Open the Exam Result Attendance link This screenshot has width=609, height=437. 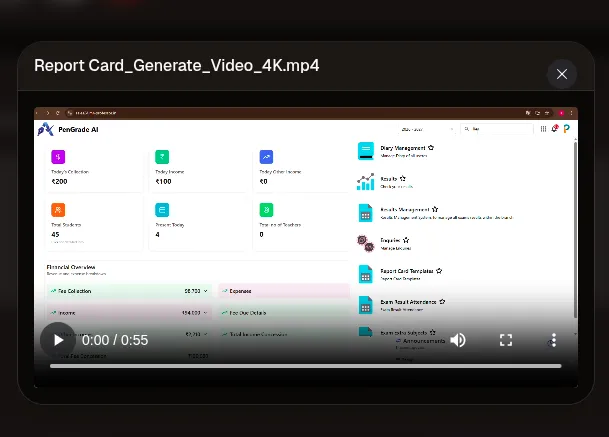[x=408, y=302]
